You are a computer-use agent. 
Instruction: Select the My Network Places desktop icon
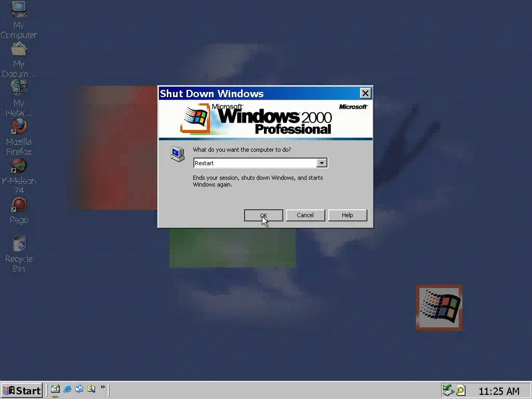pyautogui.click(x=19, y=98)
